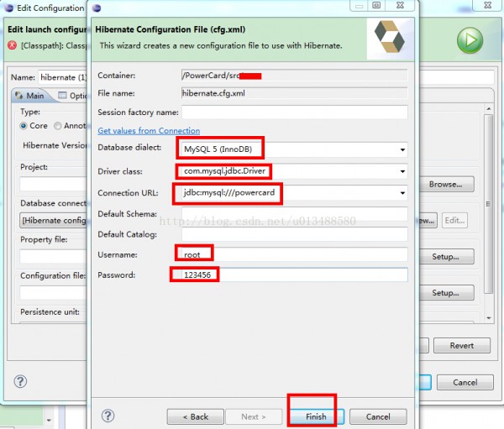Click the Name field with hibernate (1)
The width and height of the screenshot is (504, 429).
point(62,77)
